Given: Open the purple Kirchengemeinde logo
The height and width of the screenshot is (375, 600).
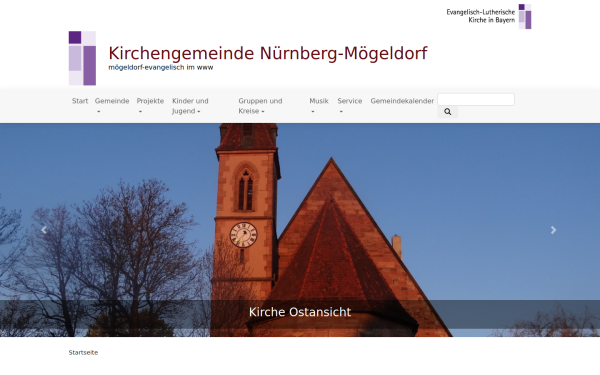Looking at the screenshot, I should pyautogui.click(x=82, y=58).
